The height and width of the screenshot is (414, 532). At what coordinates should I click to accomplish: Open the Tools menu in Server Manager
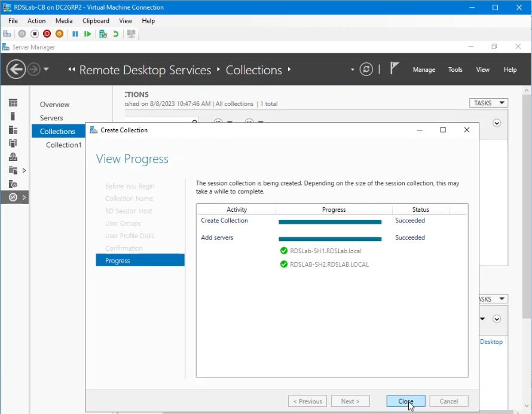coord(455,69)
